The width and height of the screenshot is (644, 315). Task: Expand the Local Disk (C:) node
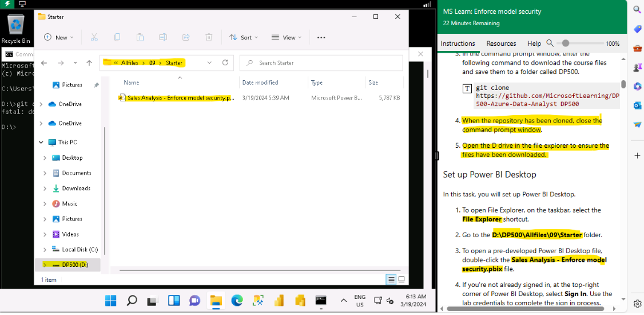point(45,250)
